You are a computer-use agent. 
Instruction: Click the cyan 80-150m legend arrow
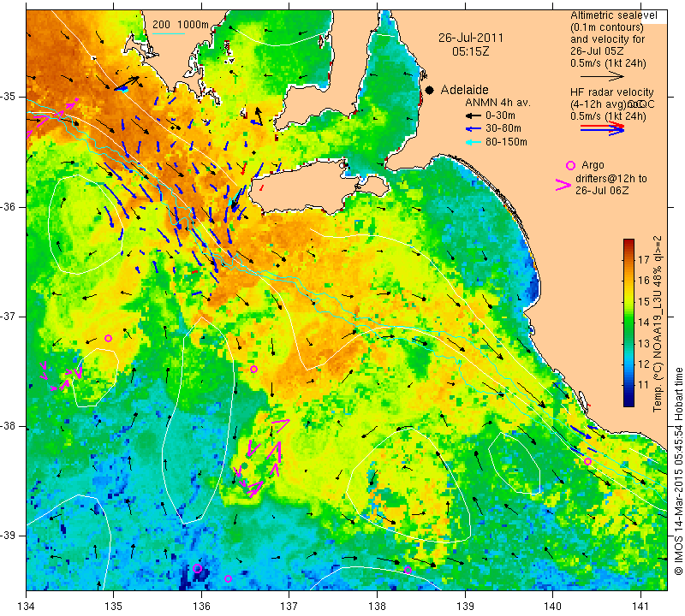[474, 142]
